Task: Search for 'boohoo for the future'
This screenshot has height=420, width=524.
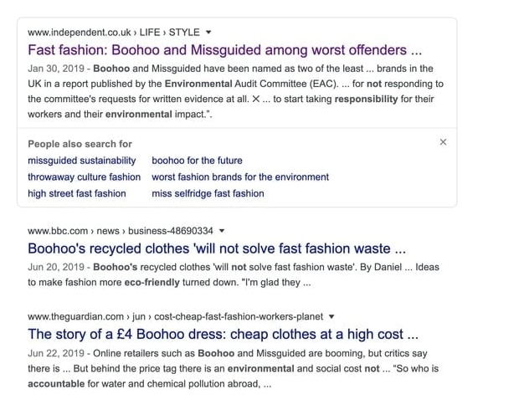Action: [197, 161]
